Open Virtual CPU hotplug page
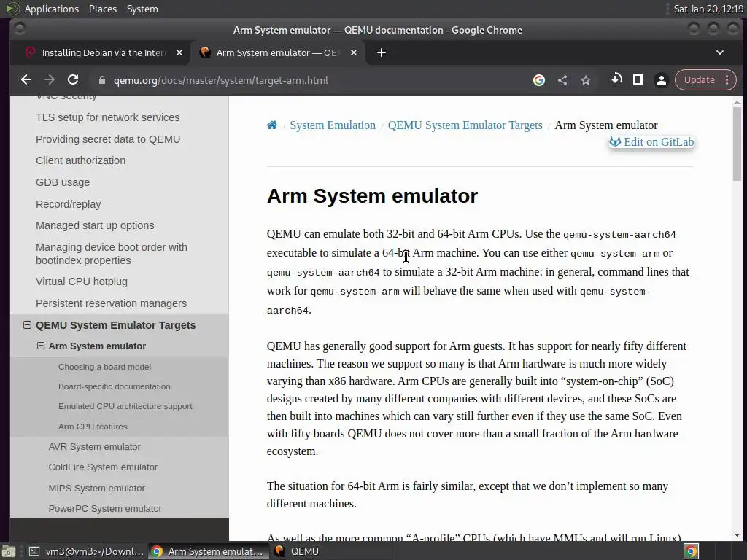 pos(82,281)
